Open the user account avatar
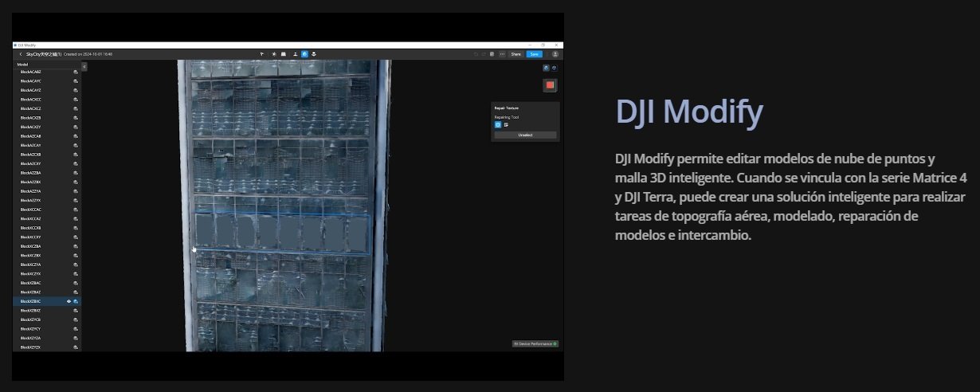Screen dimensions: 980x392 [555, 54]
